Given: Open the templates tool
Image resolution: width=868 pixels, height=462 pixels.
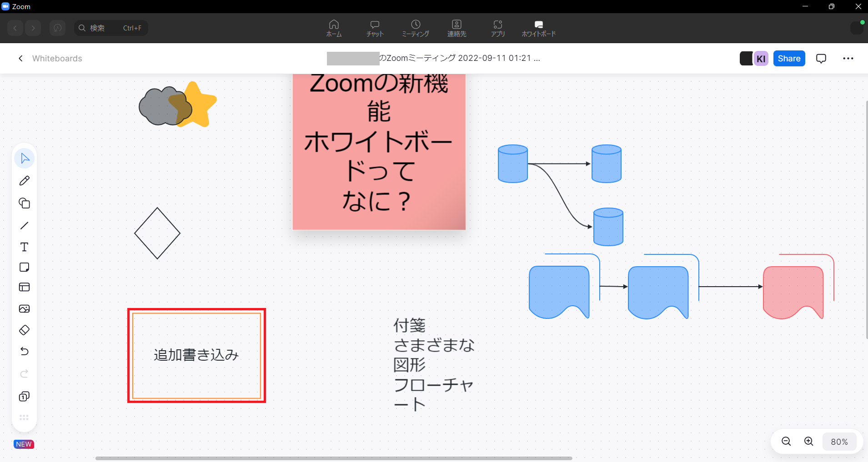Looking at the screenshot, I should point(25,287).
